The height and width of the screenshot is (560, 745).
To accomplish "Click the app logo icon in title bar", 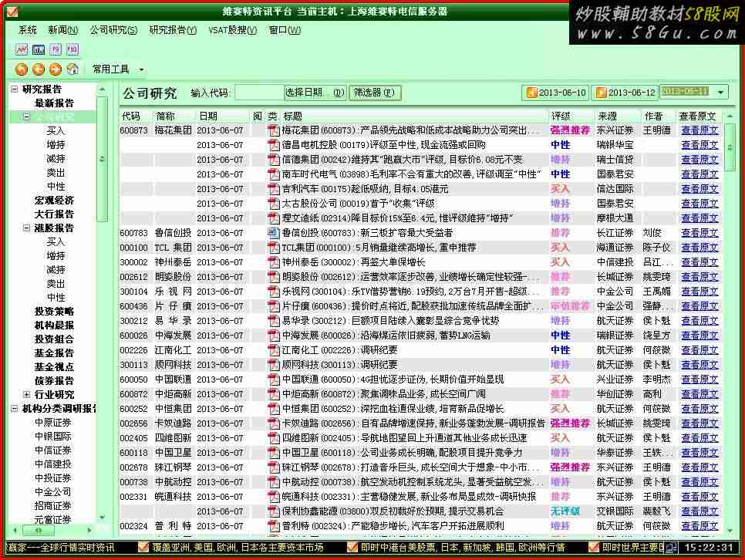I will pyautogui.click(x=12, y=11).
